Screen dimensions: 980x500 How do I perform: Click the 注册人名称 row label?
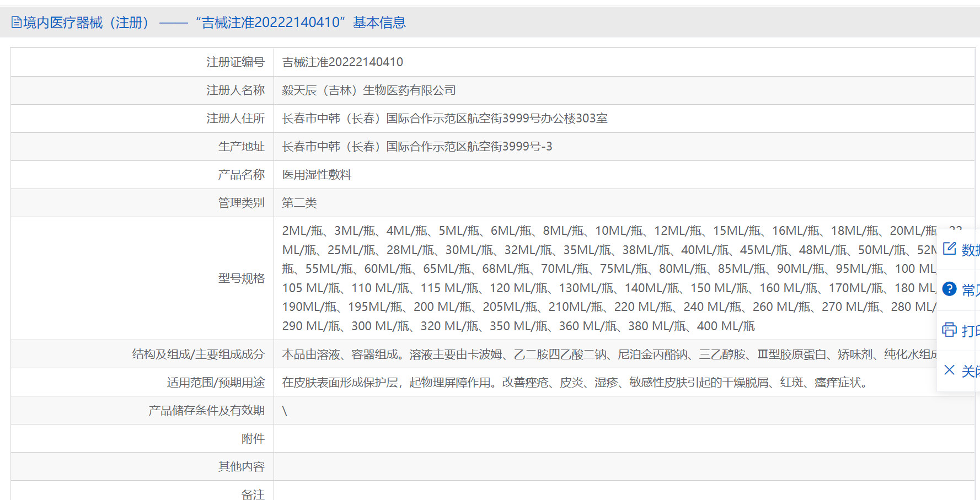click(235, 90)
